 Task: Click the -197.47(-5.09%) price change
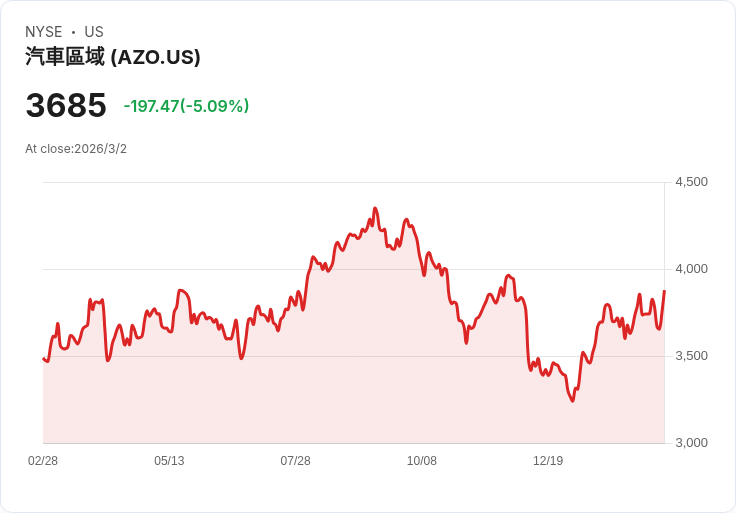pyautogui.click(x=186, y=106)
